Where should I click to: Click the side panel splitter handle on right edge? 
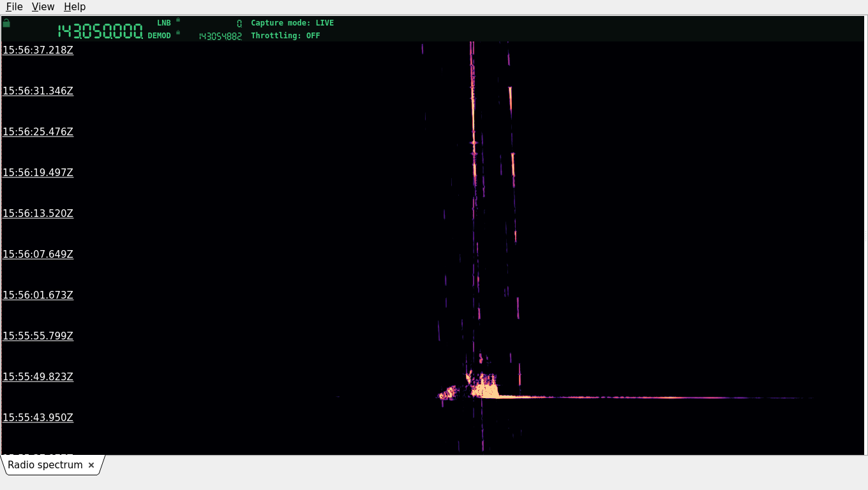(x=866, y=235)
